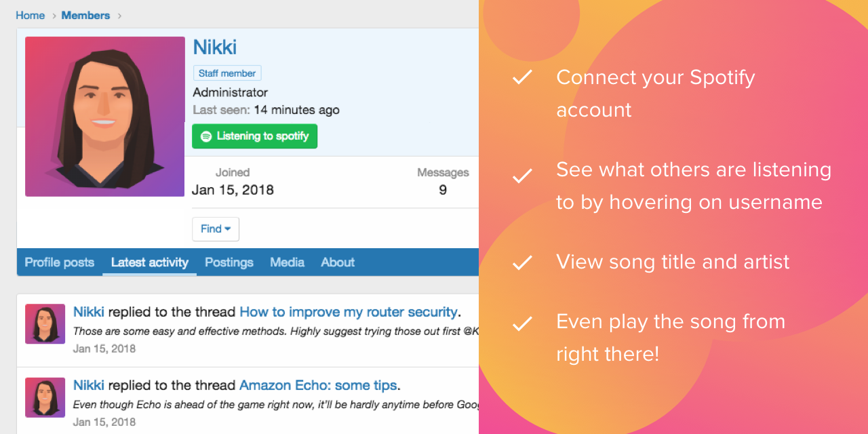Select the Latest activity tab
The width and height of the screenshot is (868, 434).
coord(149,262)
